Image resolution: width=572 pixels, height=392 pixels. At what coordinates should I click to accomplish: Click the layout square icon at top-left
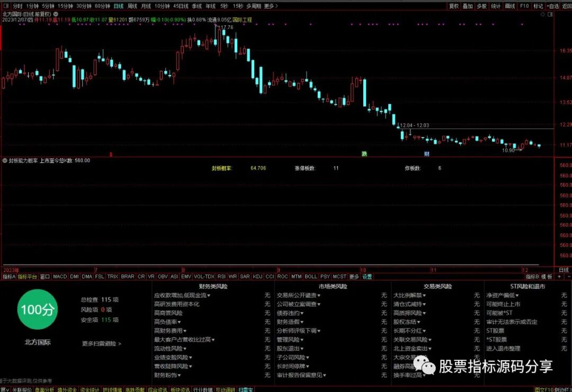click(6, 6)
